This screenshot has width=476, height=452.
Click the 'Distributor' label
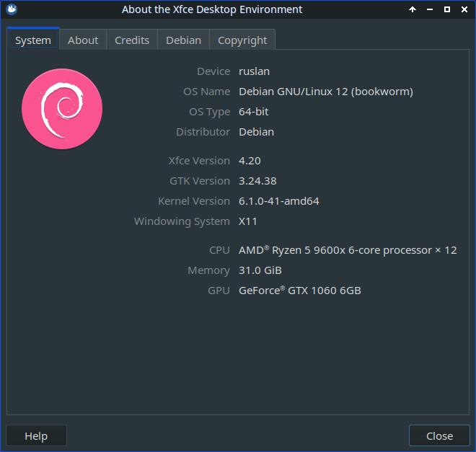[x=203, y=132]
